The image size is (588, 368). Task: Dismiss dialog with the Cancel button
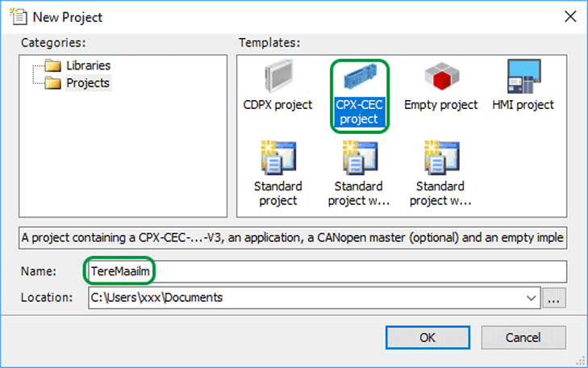click(523, 337)
